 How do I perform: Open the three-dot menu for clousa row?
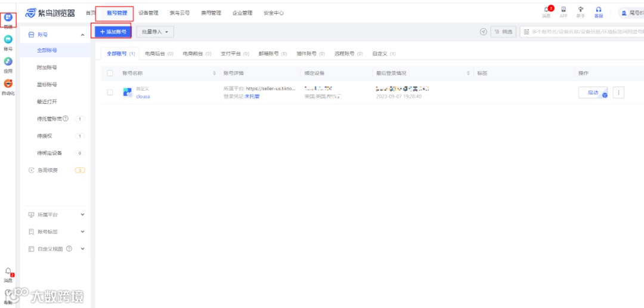click(x=618, y=93)
